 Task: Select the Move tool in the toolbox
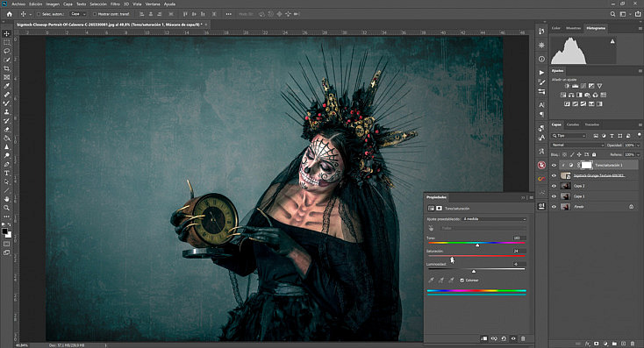[6, 33]
